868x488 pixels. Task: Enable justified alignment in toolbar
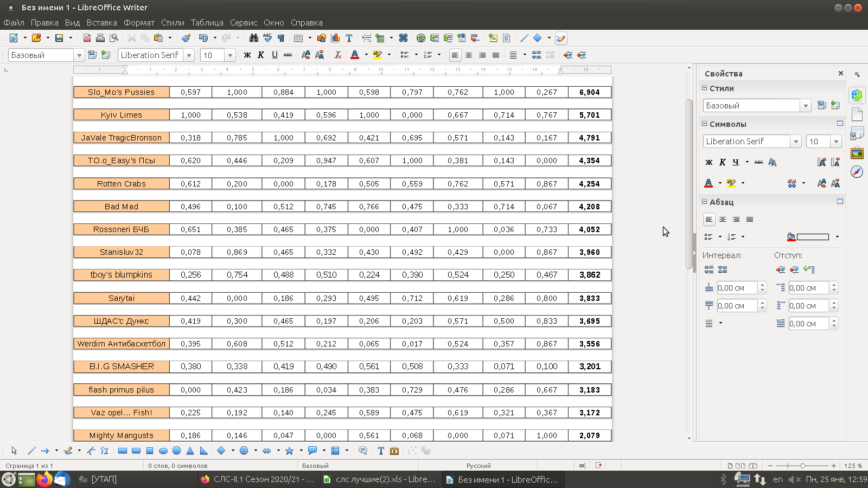496,55
